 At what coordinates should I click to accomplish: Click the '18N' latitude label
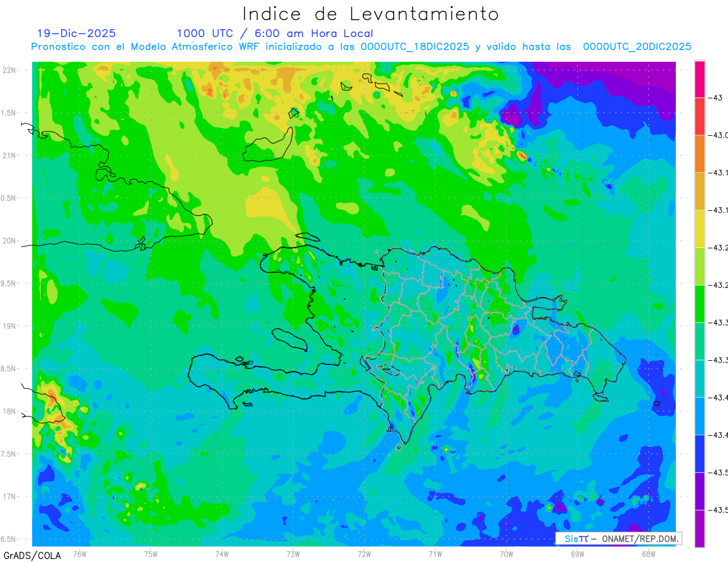(10, 411)
